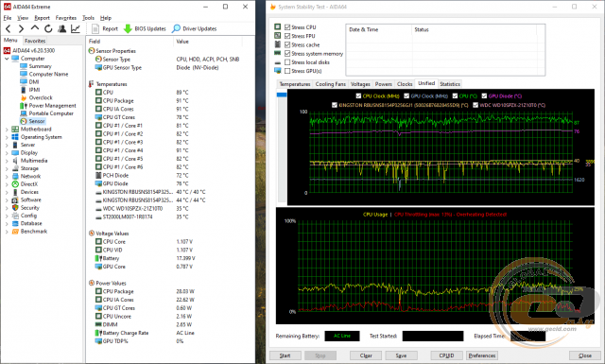Click the Date & Time column header

379,29
